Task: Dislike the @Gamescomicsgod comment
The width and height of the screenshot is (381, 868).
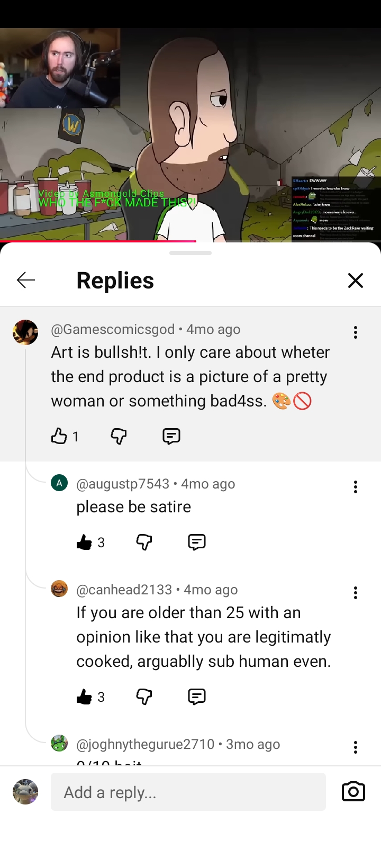Action: tap(119, 436)
